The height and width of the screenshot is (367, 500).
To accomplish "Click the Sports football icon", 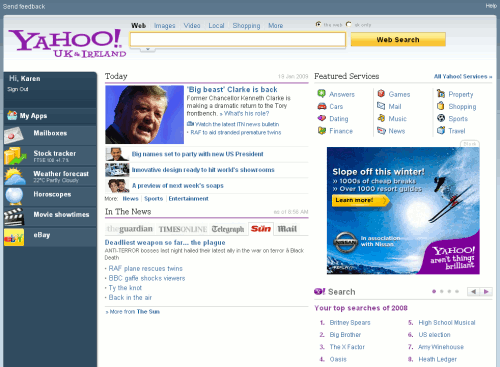I will (x=441, y=118).
